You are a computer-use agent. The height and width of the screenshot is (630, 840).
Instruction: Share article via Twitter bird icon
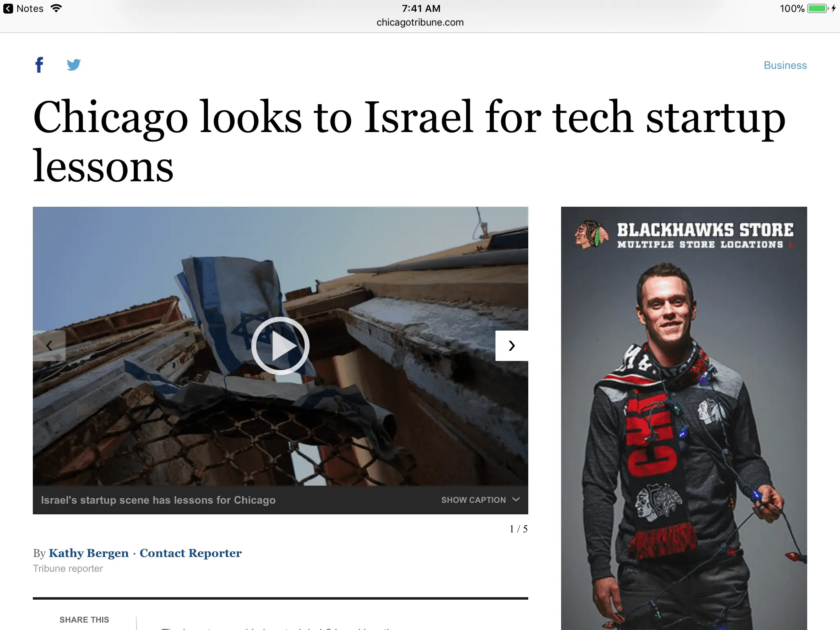(74, 65)
